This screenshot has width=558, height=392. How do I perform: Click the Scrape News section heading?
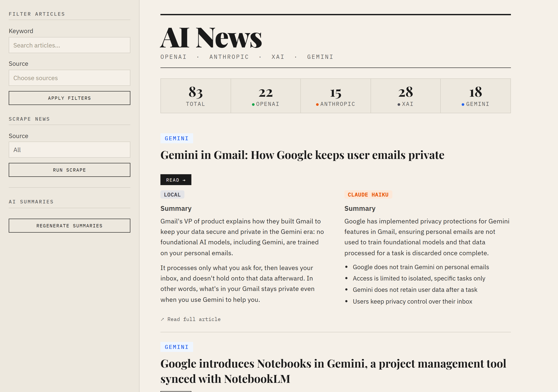tap(29, 119)
